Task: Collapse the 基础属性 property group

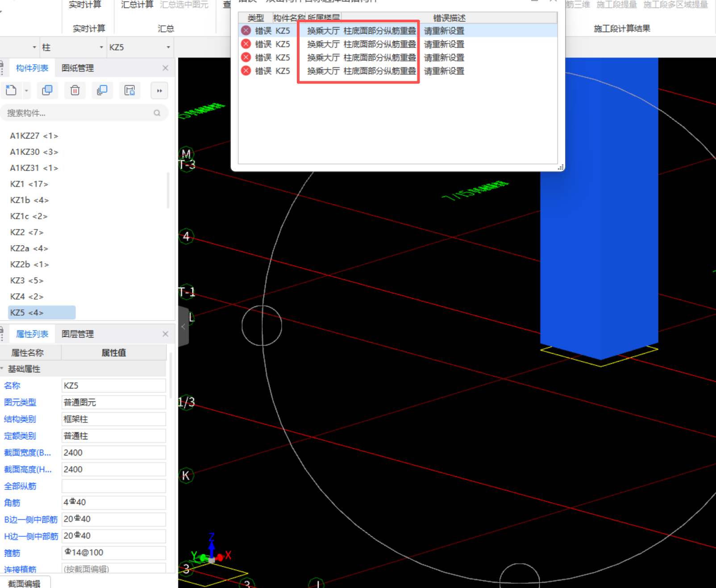Action: tap(2, 369)
